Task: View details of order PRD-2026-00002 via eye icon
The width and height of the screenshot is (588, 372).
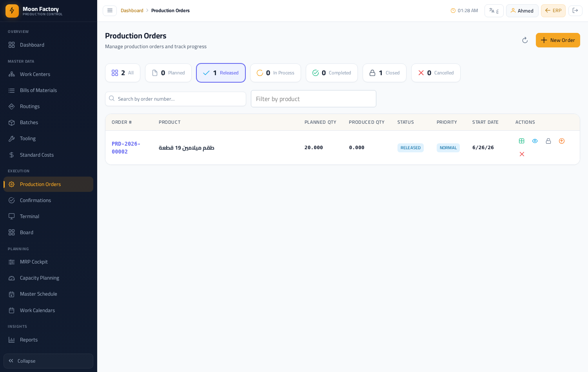Action: (535, 141)
